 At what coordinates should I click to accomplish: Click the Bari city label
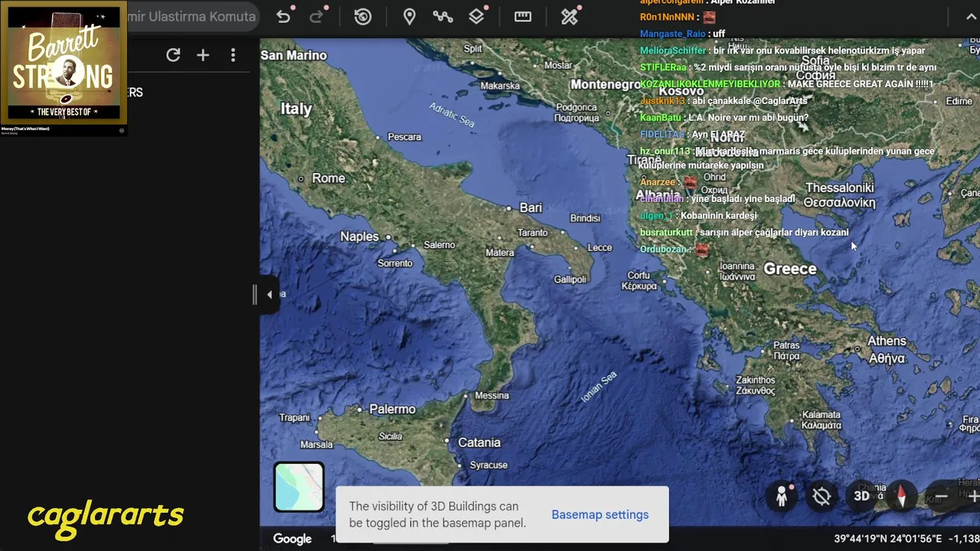pos(531,208)
